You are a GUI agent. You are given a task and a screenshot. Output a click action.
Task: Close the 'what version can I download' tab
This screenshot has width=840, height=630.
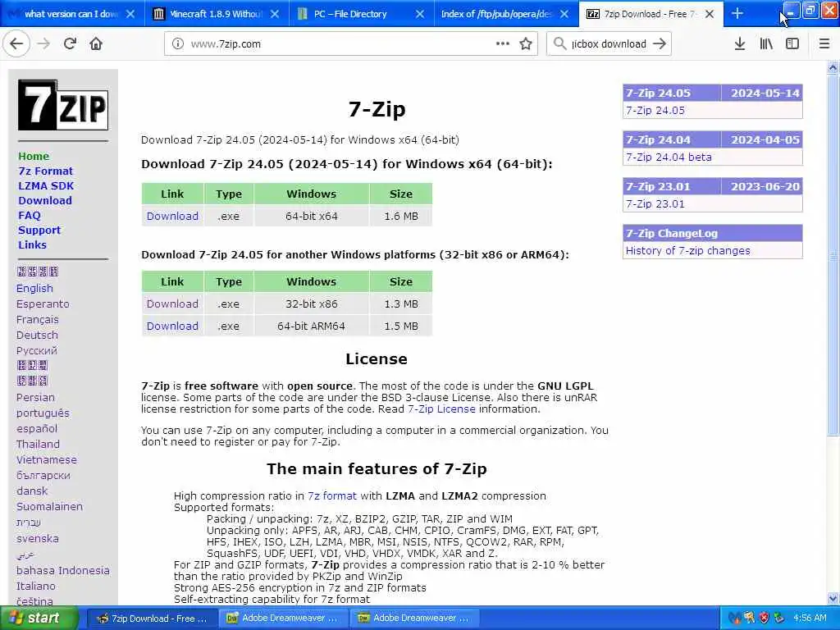(x=130, y=14)
